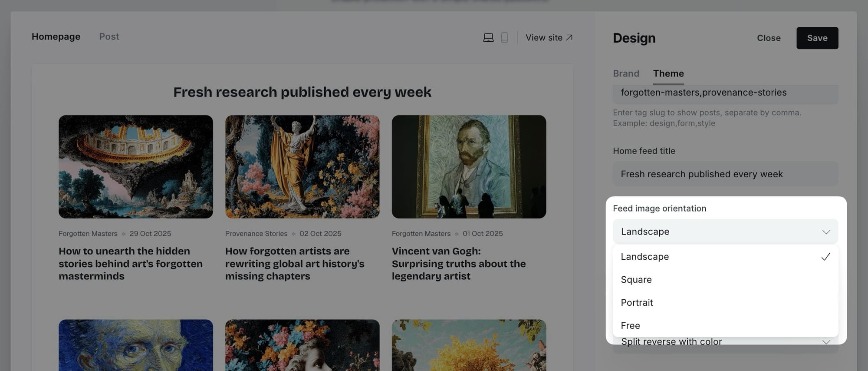This screenshot has height=371, width=868.
Task: Open the golden statue garden thumbnail
Action: click(302, 167)
